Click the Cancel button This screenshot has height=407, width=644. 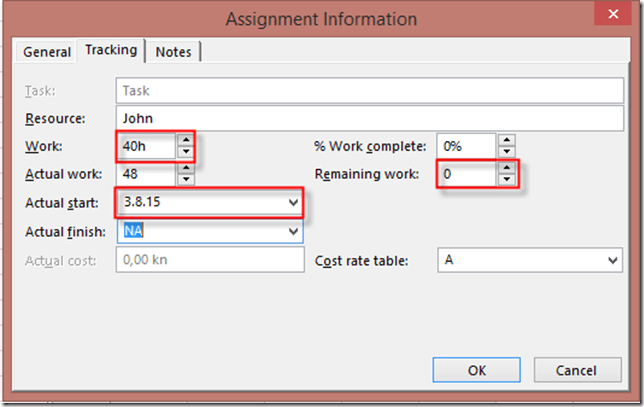coord(576,370)
